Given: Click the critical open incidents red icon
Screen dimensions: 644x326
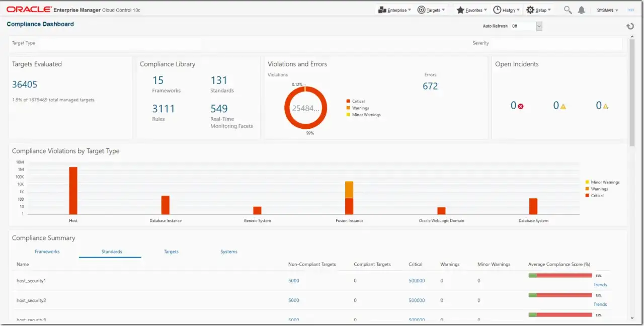Looking at the screenshot, I should pos(521,106).
